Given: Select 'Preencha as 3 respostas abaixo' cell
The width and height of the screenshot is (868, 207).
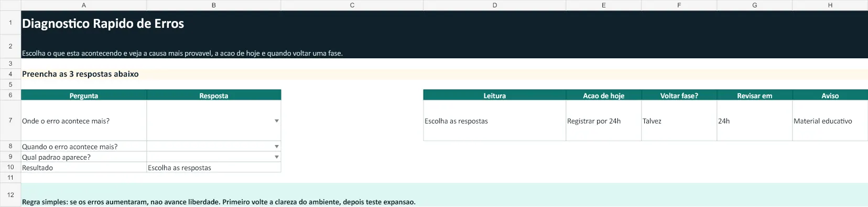Looking at the screenshot, I should click(444, 74).
